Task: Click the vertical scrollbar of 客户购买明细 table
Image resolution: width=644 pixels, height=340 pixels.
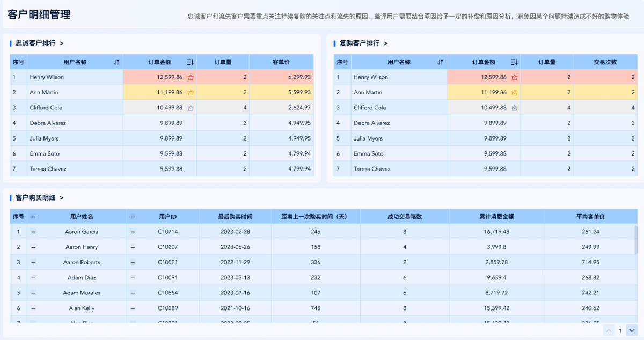Action: coord(636,239)
